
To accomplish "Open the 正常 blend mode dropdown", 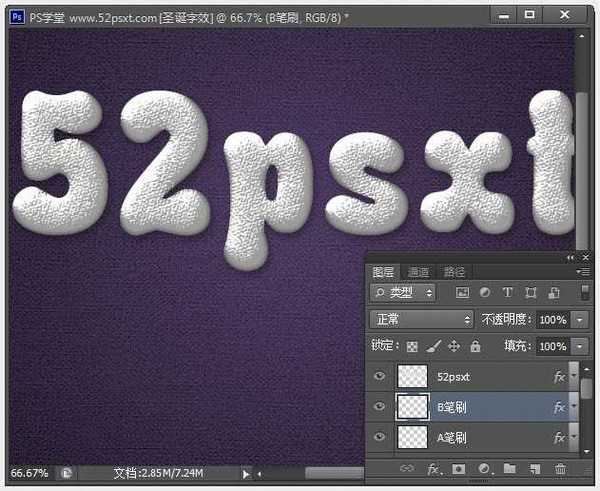I will pyautogui.click(x=421, y=320).
